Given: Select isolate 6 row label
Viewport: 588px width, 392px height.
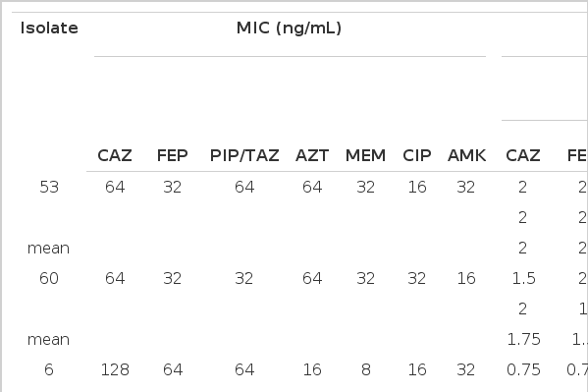Looking at the screenshot, I should [x=49, y=369].
